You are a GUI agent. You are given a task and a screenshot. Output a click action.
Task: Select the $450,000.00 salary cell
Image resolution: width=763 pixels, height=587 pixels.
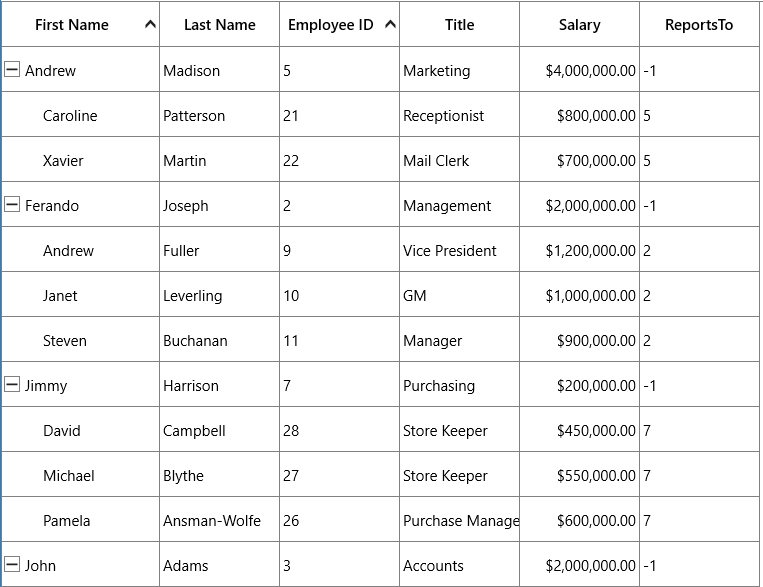click(x=579, y=431)
